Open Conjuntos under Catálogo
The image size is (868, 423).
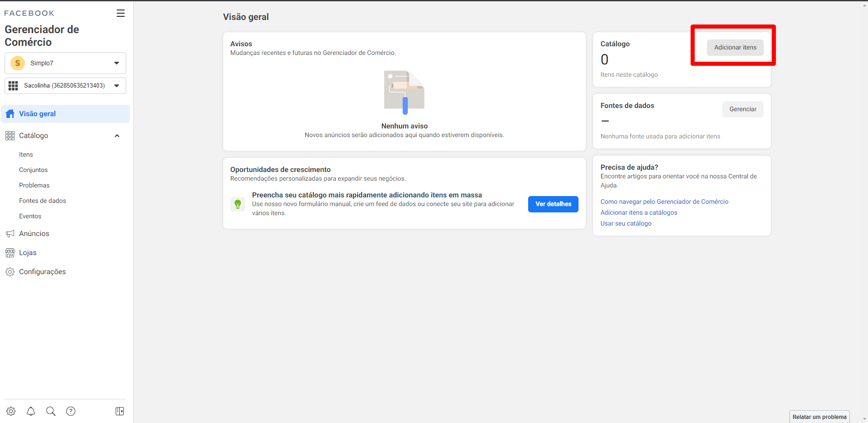[x=33, y=170]
